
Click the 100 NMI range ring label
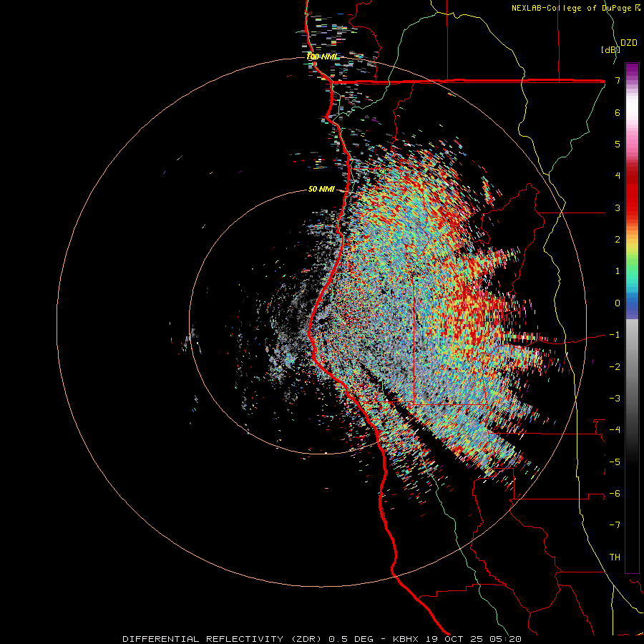[321, 57]
